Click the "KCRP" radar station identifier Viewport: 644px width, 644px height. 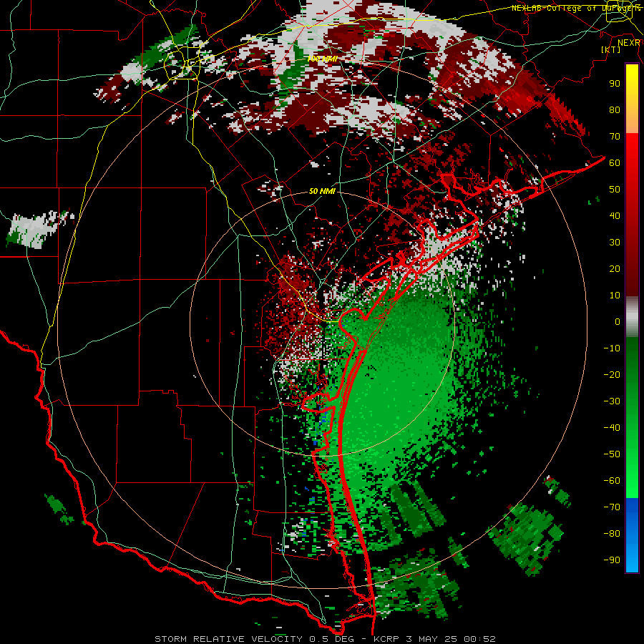tap(387, 639)
